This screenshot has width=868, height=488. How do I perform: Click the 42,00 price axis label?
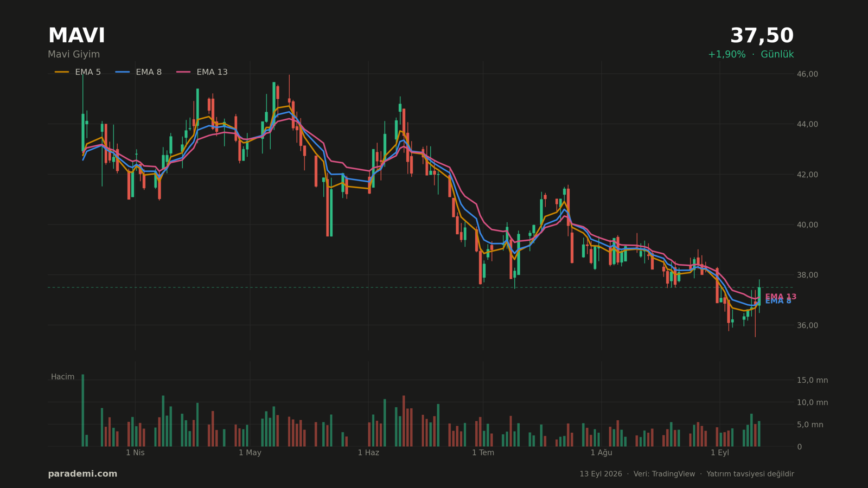click(807, 175)
